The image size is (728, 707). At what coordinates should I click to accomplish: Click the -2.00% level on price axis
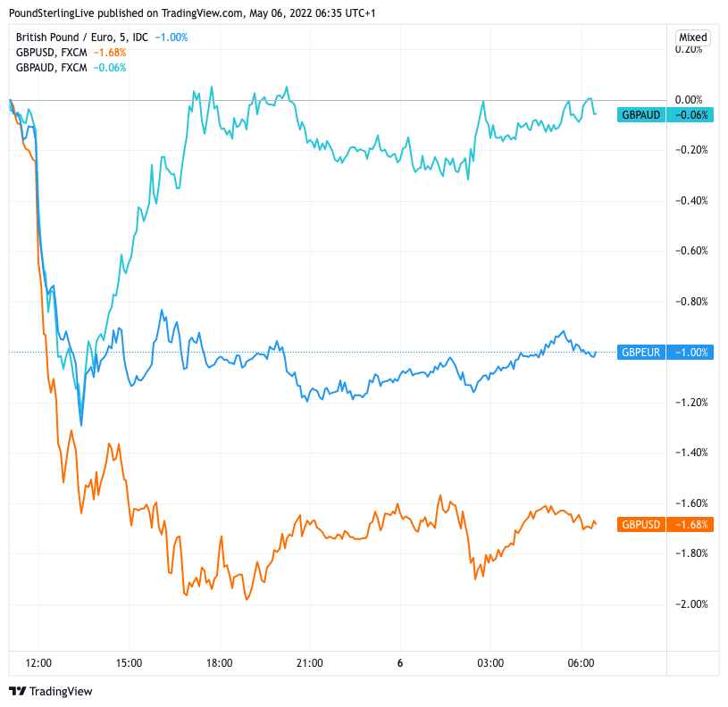point(690,604)
